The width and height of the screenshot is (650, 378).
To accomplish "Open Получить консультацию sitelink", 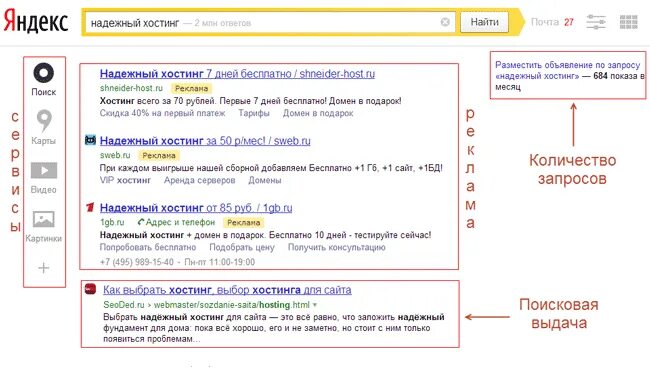I will 337,247.
